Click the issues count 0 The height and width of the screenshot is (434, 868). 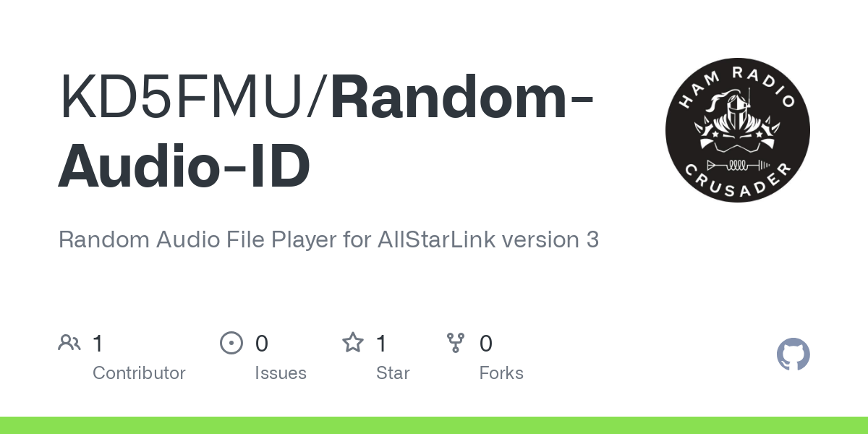[x=262, y=344]
